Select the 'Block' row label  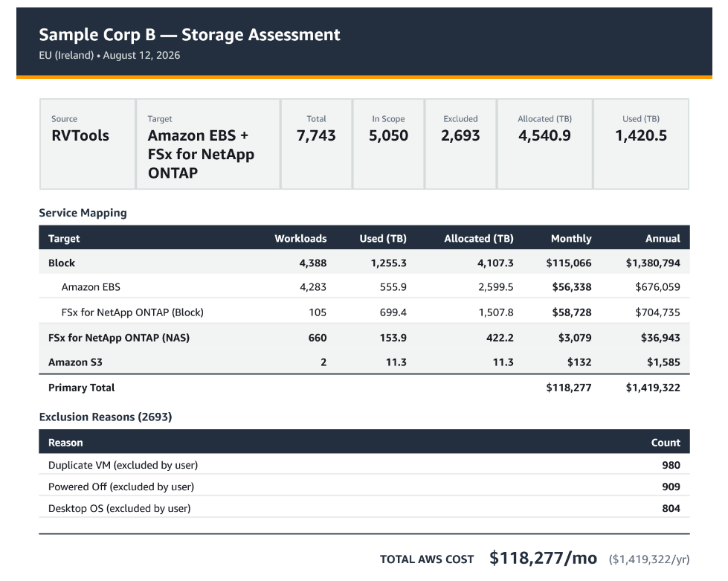tap(61, 263)
